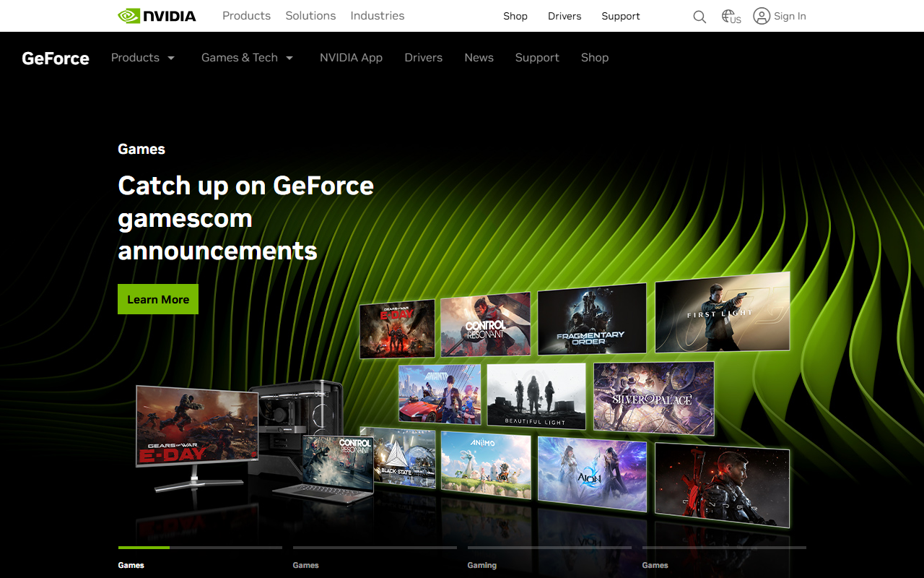Open the Solutions menu

310,16
